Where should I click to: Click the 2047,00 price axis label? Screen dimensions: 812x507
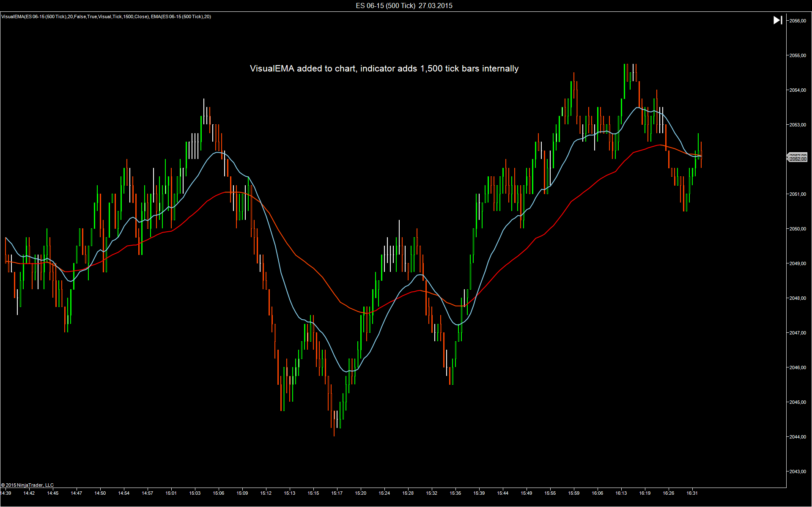(x=798, y=333)
